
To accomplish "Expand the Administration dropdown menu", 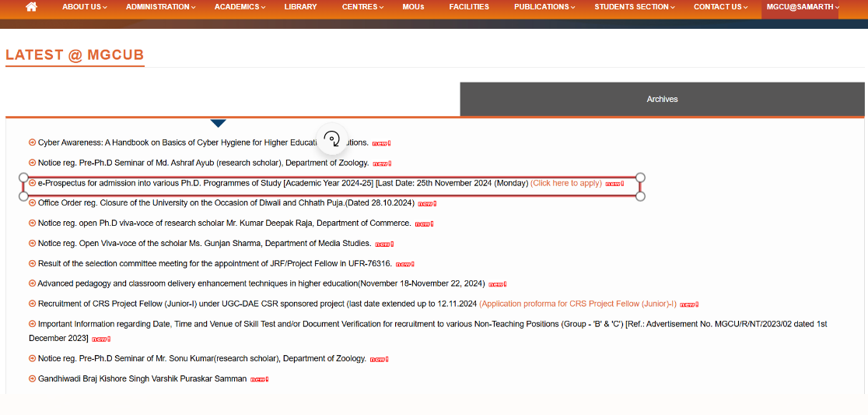I will pos(160,7).
